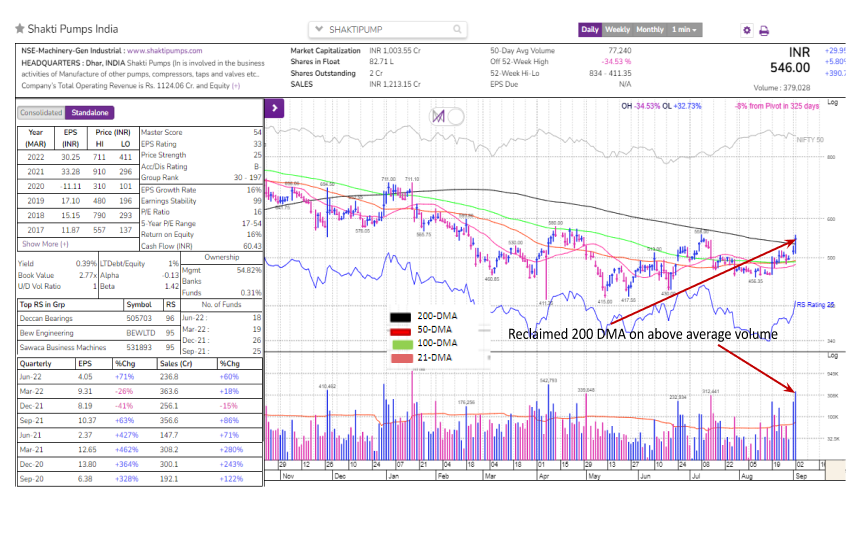The width and height of the screenshot is (860, 540).
Task: Click the Jan label on time axis
Action: pos(394,476)
